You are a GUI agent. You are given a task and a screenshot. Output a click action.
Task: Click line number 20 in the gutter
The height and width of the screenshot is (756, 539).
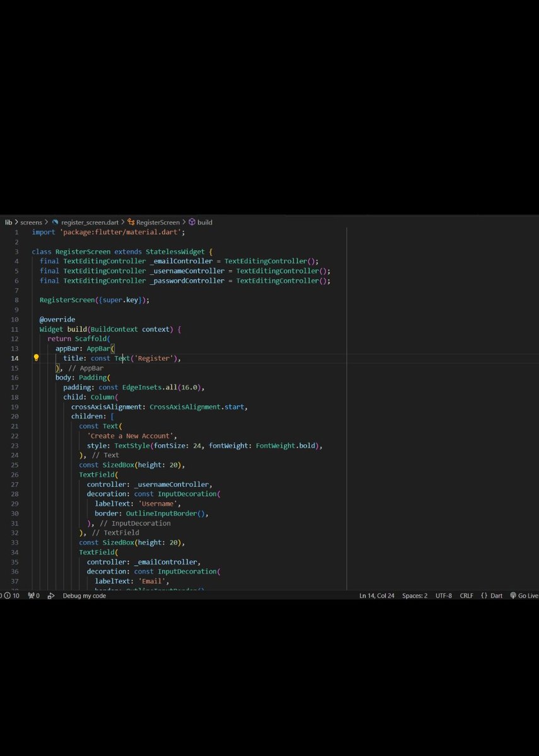[14, 416]
